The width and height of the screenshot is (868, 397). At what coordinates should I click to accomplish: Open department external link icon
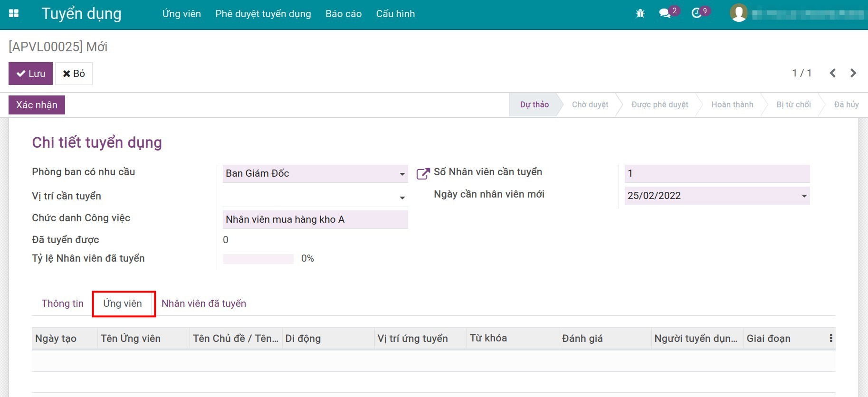(422, 174)
